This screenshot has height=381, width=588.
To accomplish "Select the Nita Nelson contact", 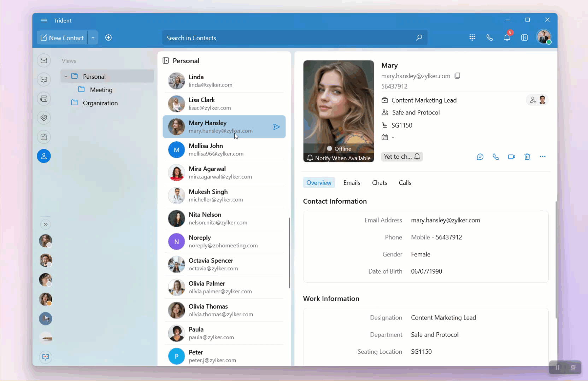I will (x=224, y=218).
